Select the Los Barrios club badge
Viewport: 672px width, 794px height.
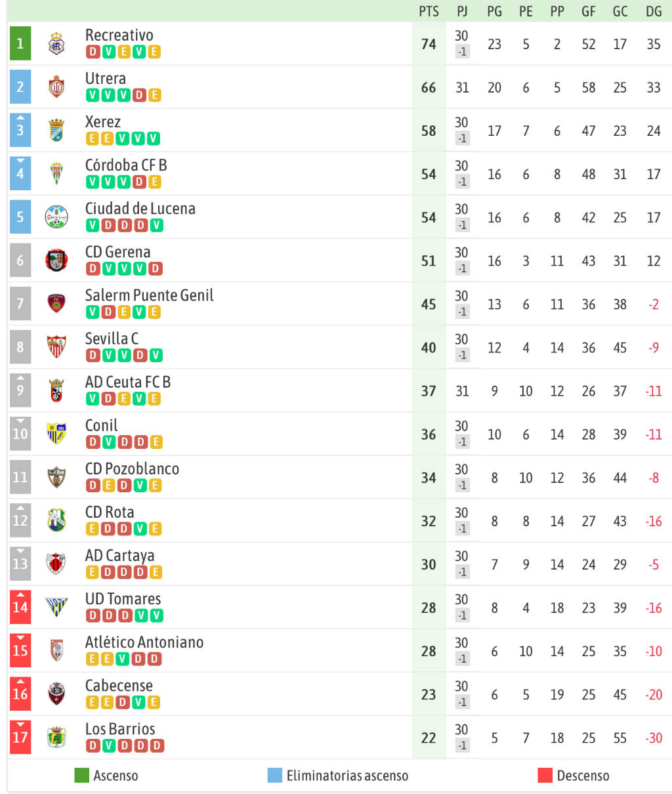[56, 738]
